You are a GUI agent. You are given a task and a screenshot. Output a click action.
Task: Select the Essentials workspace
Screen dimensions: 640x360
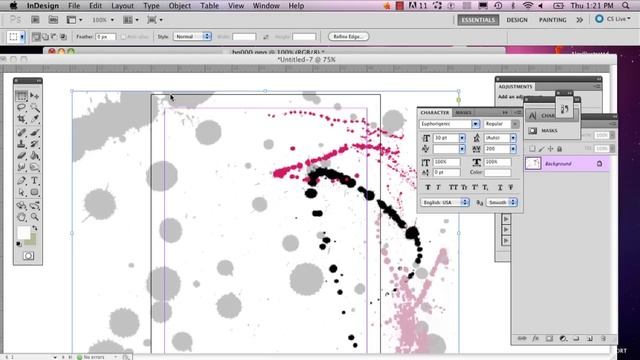point(478,20)
